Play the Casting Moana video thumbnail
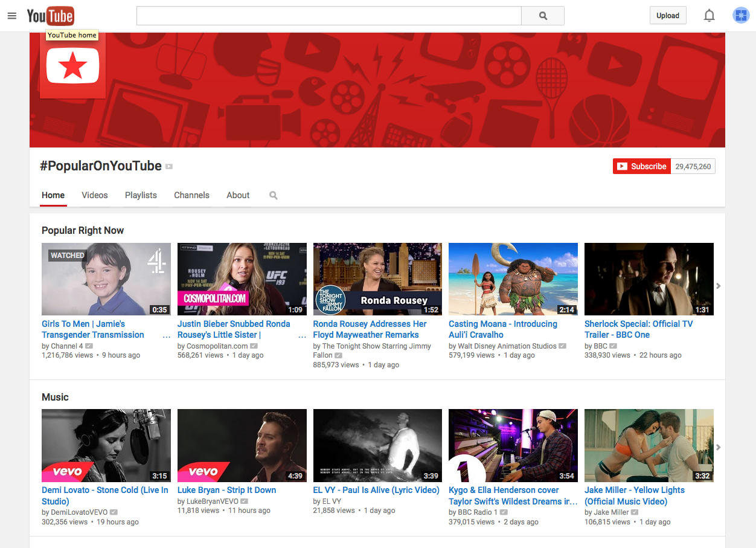 coord(513,279)
